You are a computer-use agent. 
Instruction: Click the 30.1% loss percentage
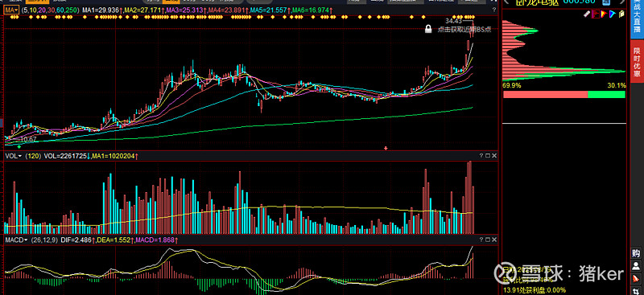(617, 86)
